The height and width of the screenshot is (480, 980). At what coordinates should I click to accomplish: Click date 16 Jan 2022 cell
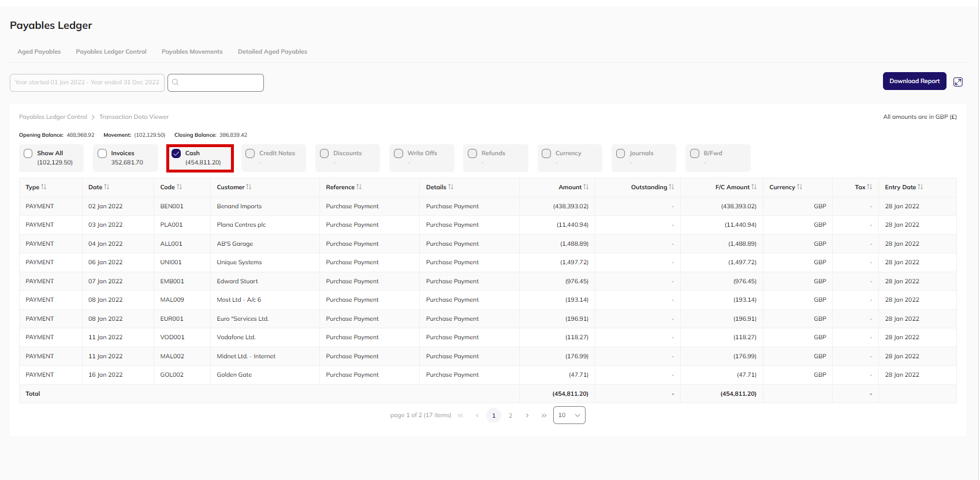pyautogui.click(x=106, y=375)
